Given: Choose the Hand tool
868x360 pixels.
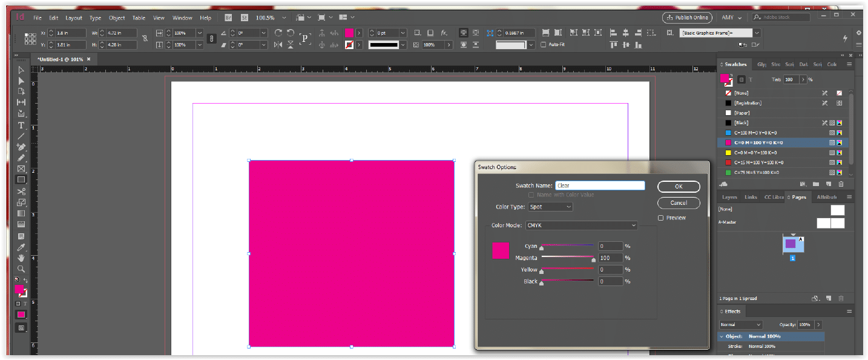Looking at the screenshot, I should [x=21, y=258].
